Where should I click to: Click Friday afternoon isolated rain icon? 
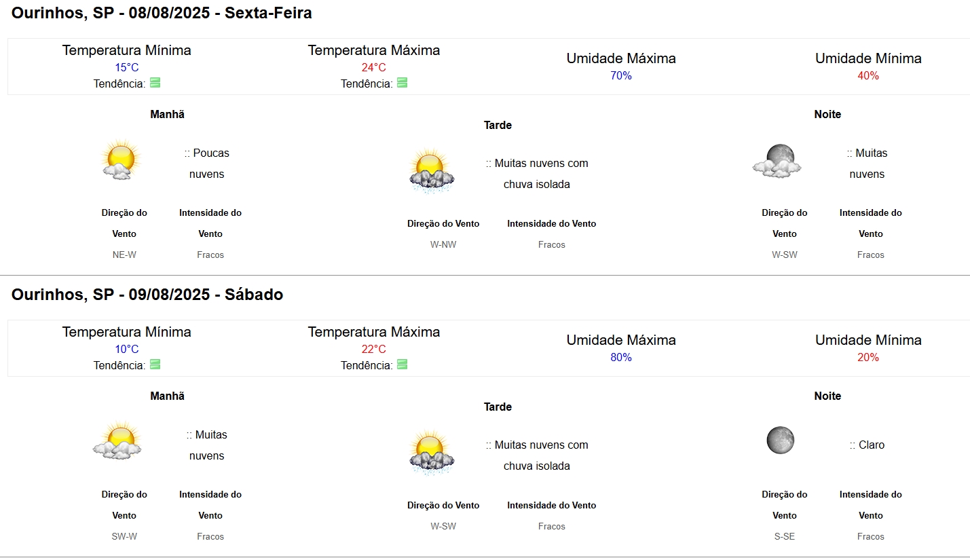(431, 171)
